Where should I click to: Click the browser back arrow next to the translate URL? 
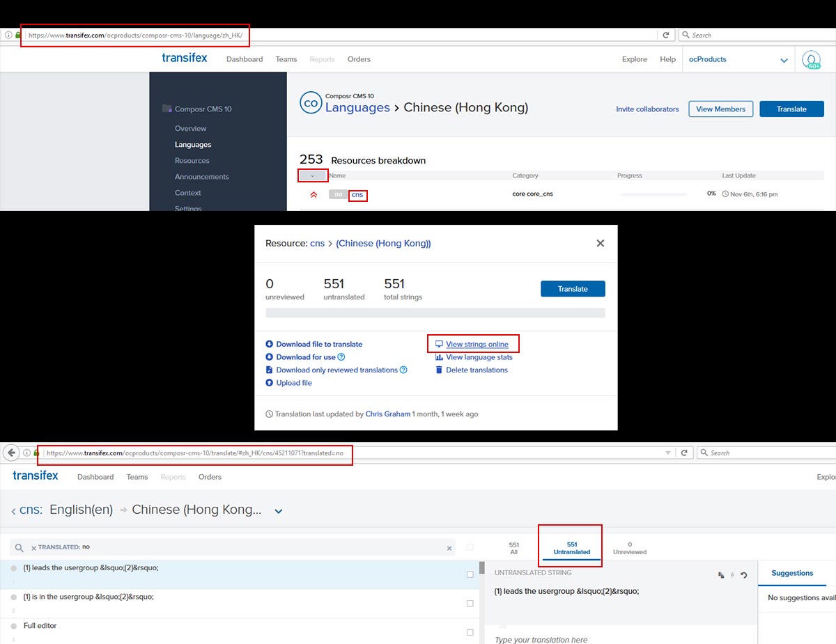[12, 453]
